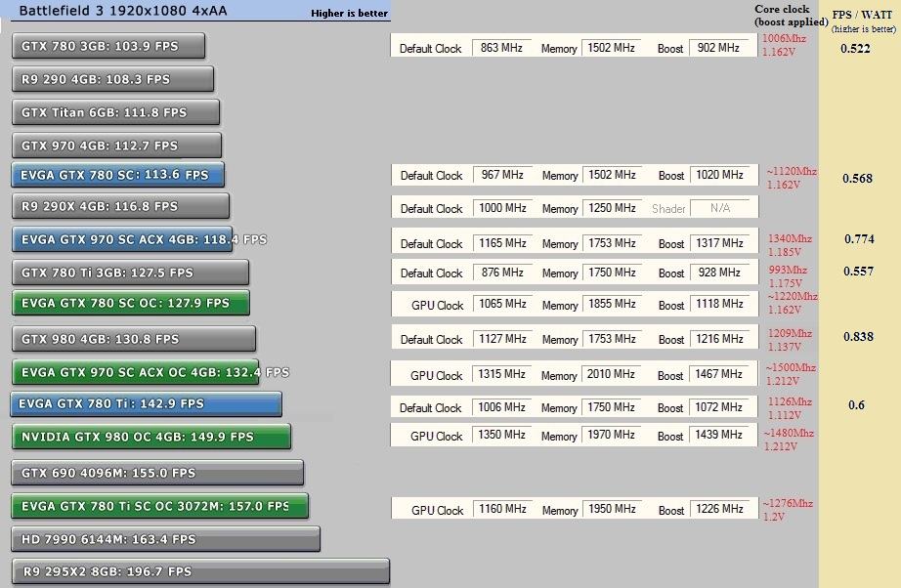Screen dimensions: 901x588
Task: Select the HD 7990 6144M 163.4 FPS bar
Action: point(165,540)
